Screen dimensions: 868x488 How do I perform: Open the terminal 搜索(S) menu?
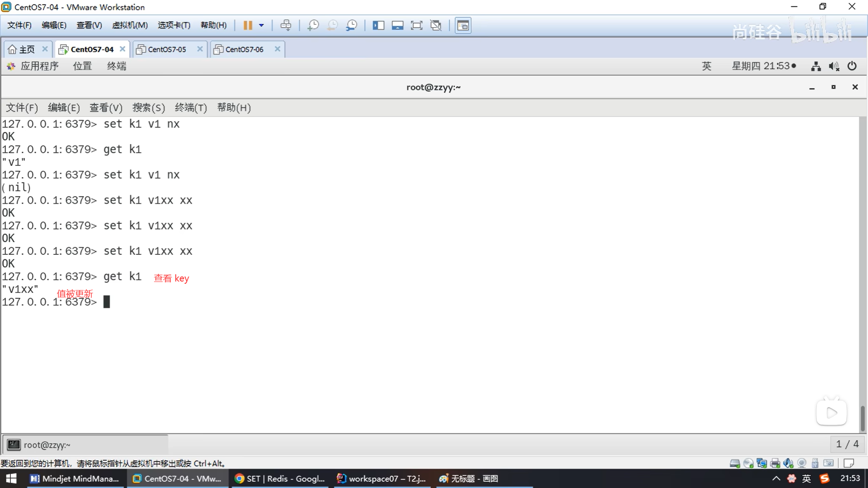click(x=148, y=108)
